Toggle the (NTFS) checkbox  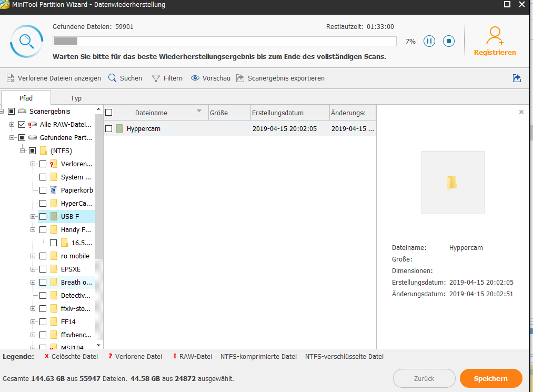32,150
